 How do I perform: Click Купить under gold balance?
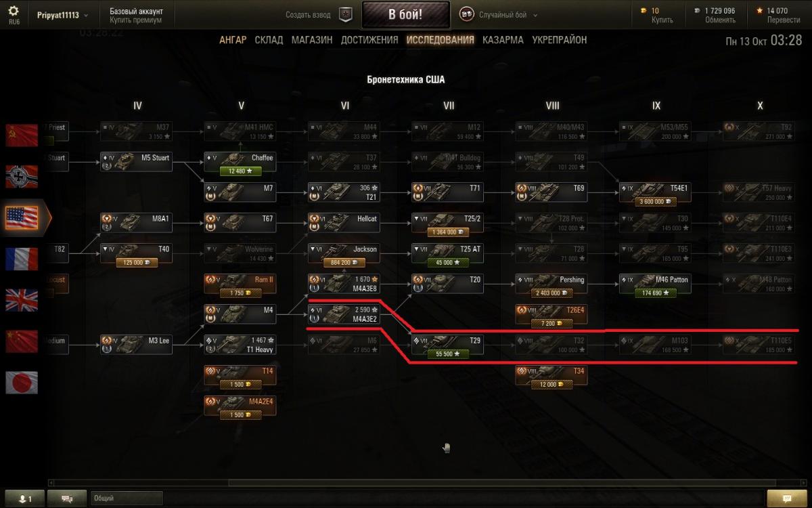click(x=662, y=20)
